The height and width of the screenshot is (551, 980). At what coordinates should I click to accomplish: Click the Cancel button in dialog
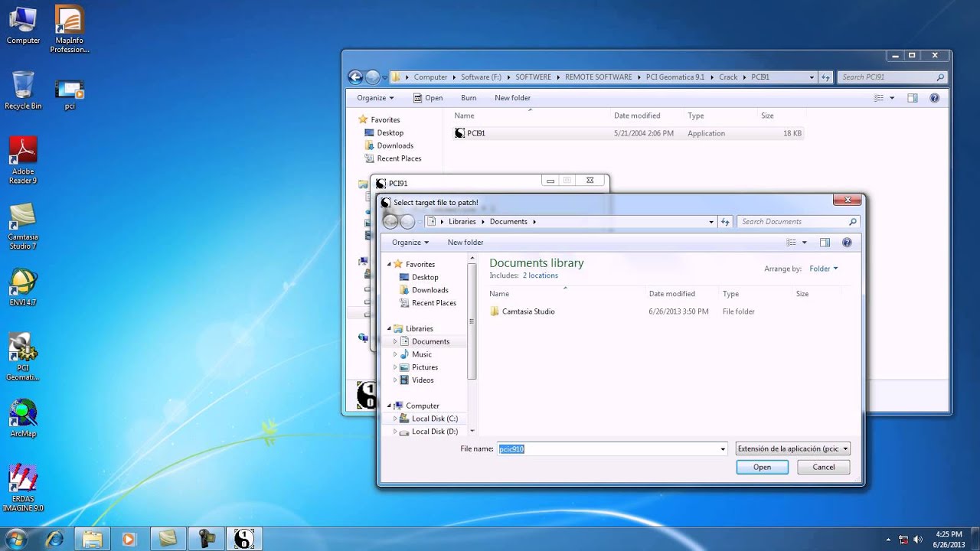(x=823, y=467)
